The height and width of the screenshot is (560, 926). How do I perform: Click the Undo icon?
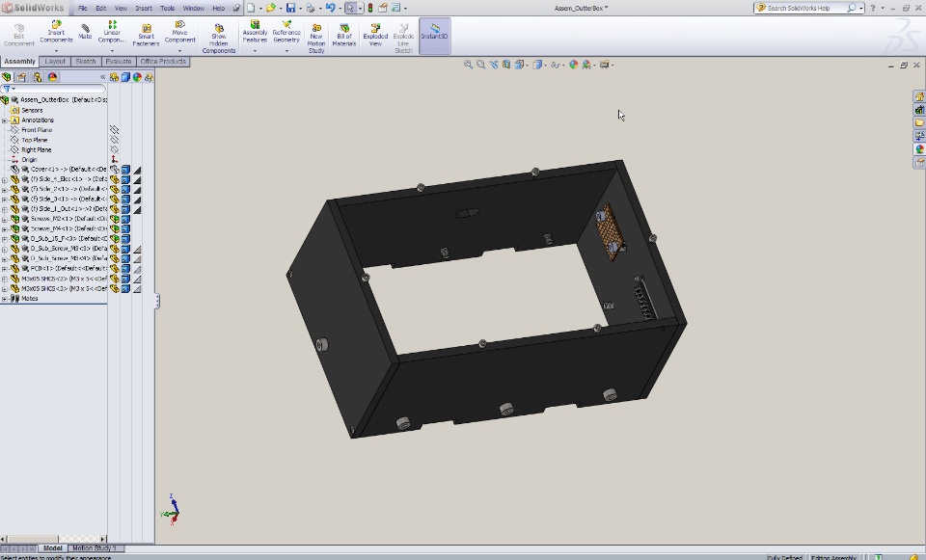(x=330, y=8)
